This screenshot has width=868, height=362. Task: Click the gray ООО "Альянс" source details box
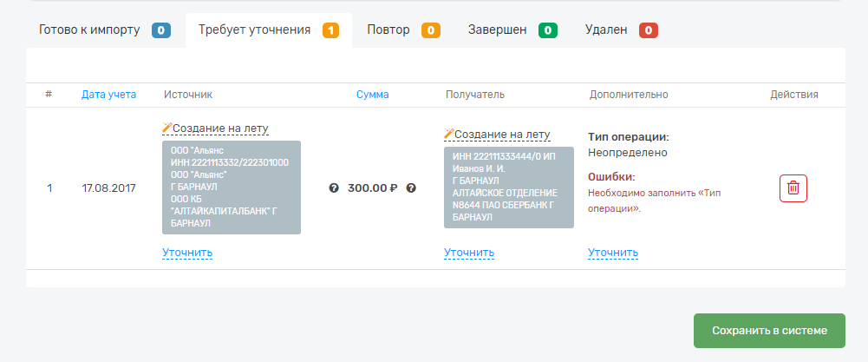[x=231, y=188]
